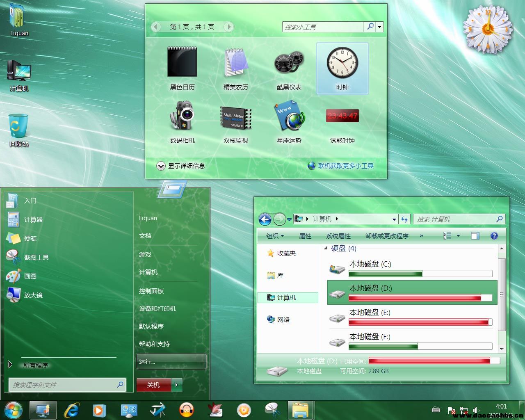Screen dimensions: 525x420
Task: Go to next gadget page arrow
Action: pos(229,27)
